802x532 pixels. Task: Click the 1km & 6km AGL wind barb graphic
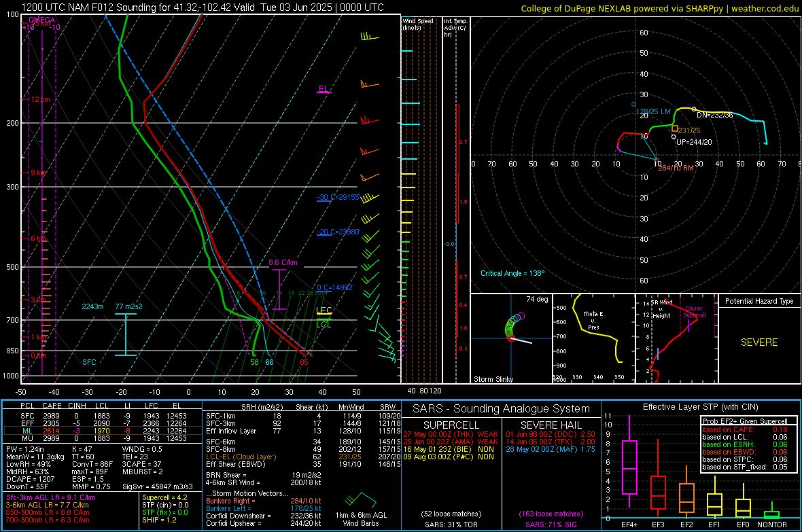(361, 500)
